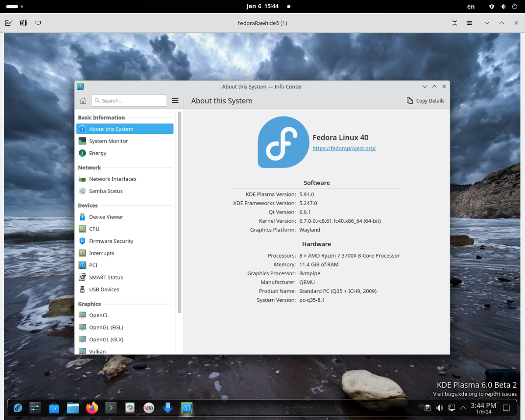Open the clipboard tray icon
Viewport: 525px width, 420px height.
coord(427,408)
